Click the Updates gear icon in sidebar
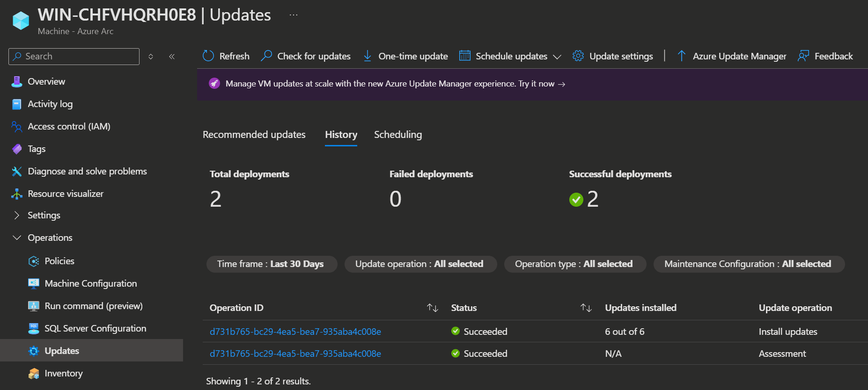 point(34,351)
